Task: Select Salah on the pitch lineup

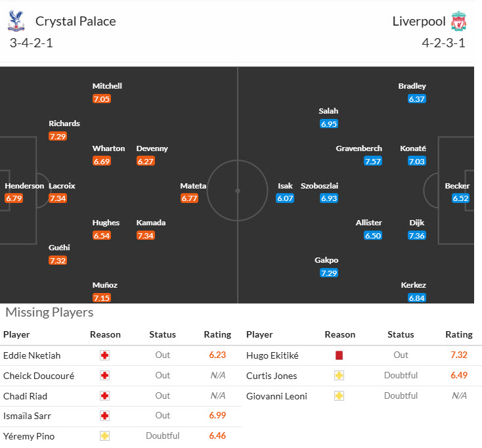Action: point(328,111)
